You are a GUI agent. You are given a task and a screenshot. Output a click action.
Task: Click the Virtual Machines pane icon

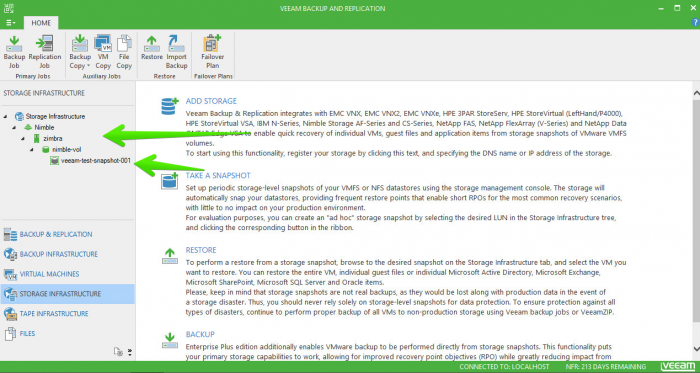click(x=10, y=274)
